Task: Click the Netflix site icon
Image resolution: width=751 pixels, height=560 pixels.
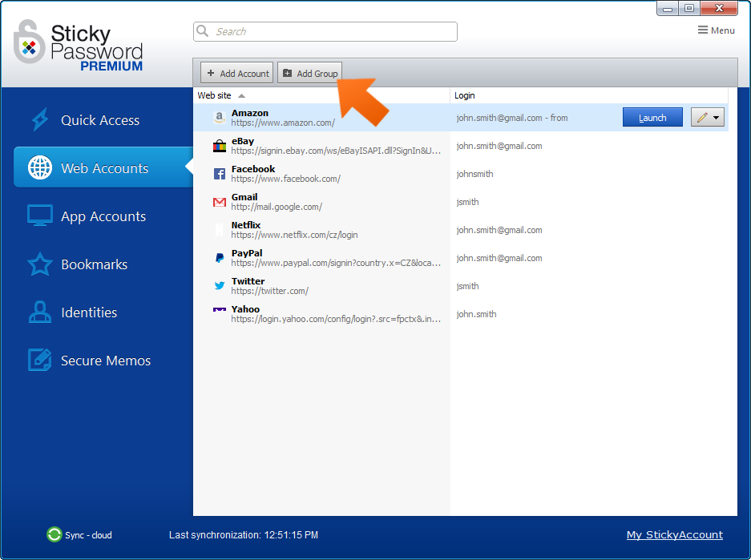Action: tap(220, 230)
